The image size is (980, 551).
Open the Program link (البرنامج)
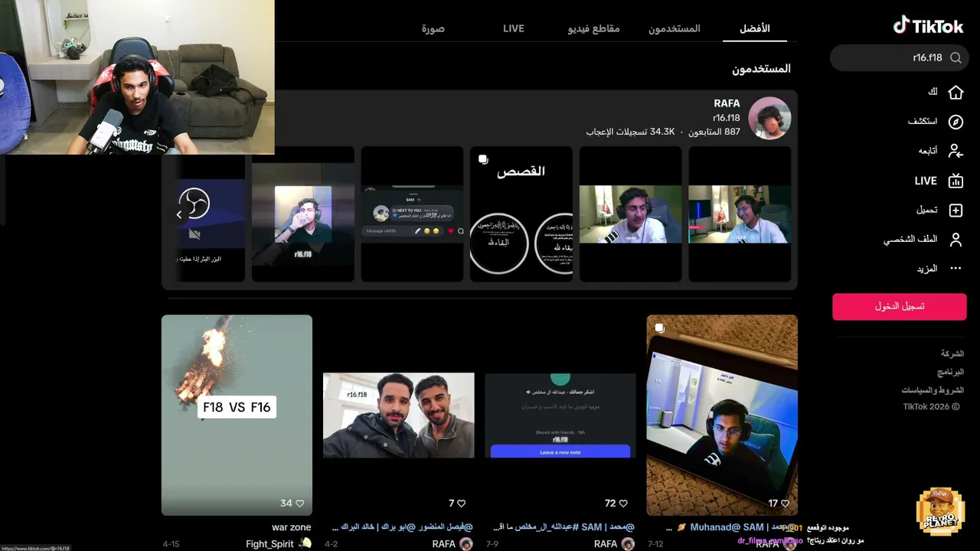click(951, 372)
